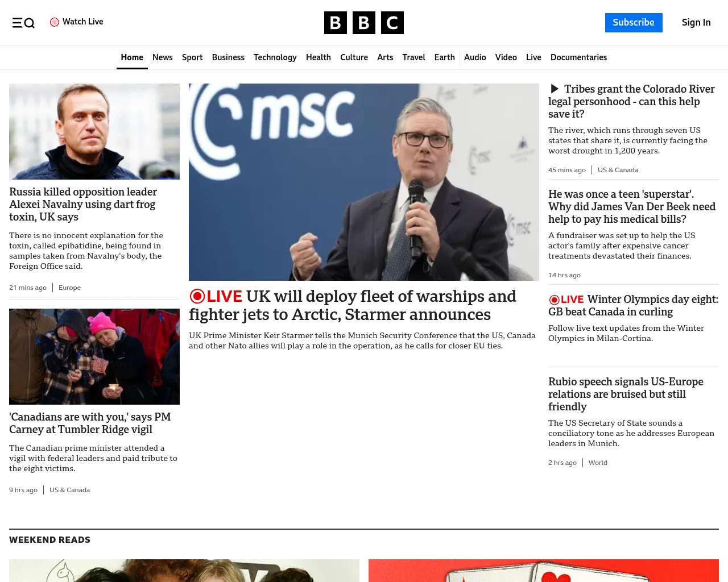This screenshot has width=728, height=582.
Task: Click the Watch Live red dot icon
Action: 55,22
